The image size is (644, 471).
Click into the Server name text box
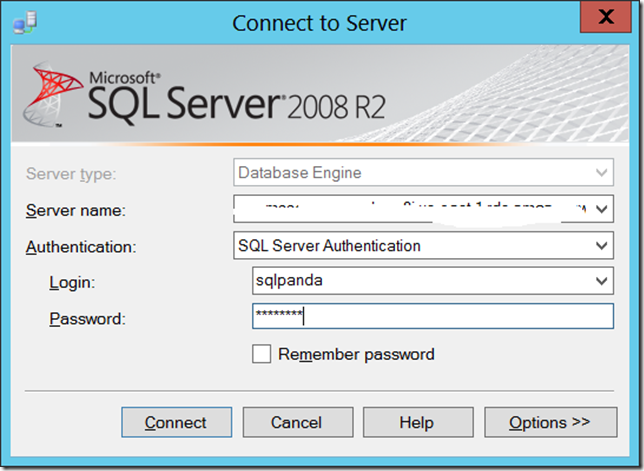410,209
